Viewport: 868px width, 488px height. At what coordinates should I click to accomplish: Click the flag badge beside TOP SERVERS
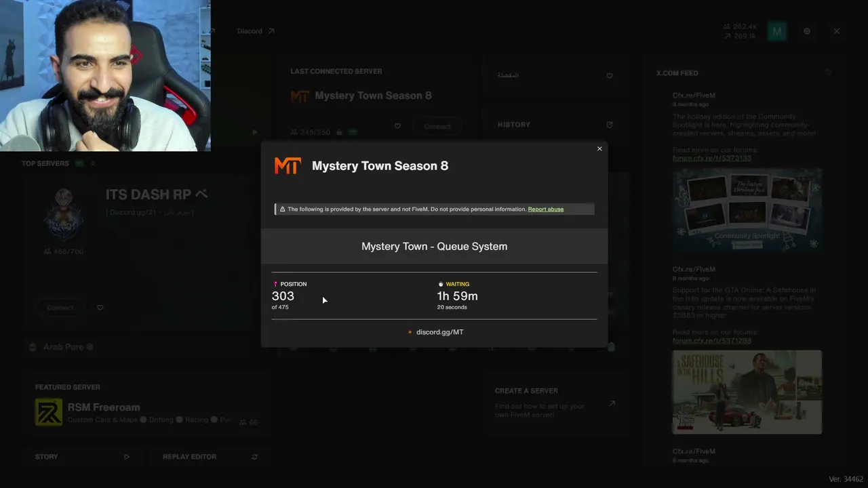tap(79, 163)
